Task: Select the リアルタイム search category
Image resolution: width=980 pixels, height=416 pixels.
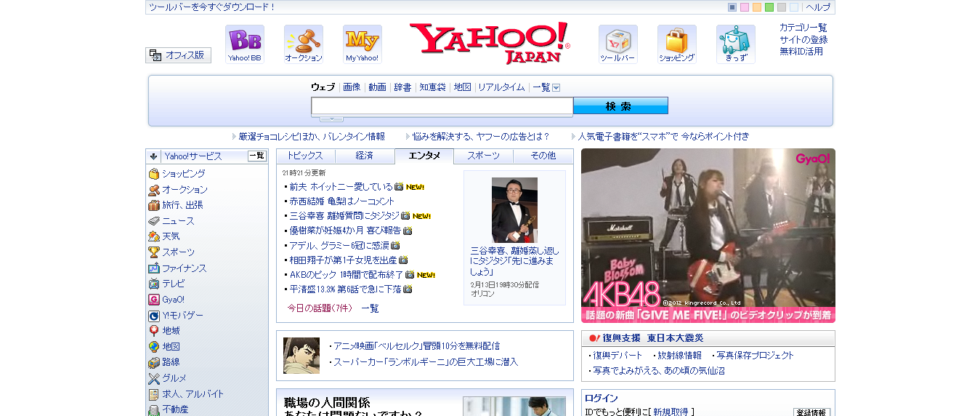Action: click(x=501, y=87)
